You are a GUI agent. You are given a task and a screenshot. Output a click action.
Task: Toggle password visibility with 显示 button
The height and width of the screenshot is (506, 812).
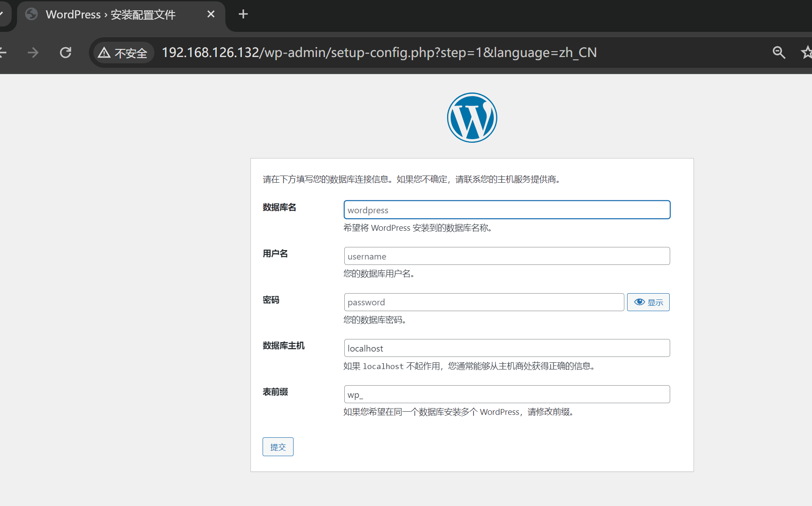tap(648, 302)
